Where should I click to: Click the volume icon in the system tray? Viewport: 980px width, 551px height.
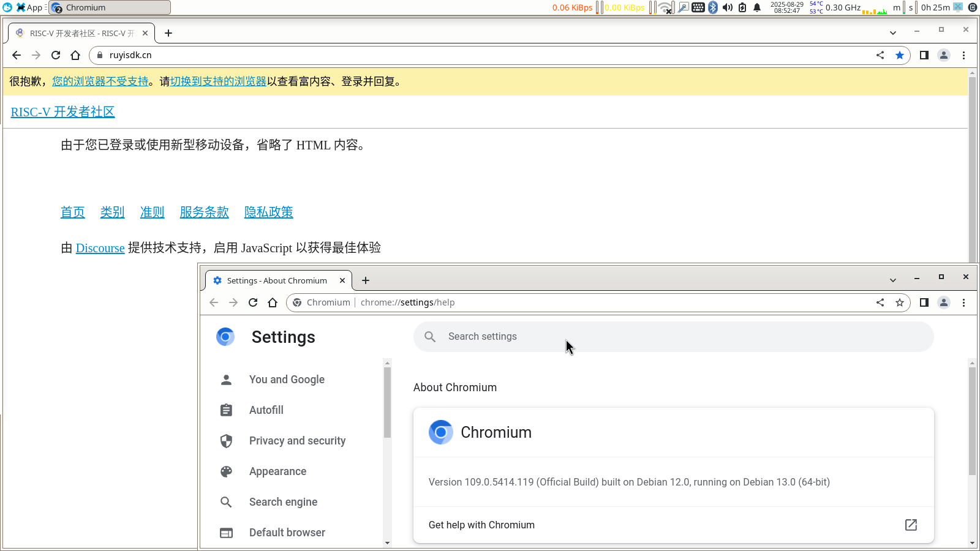pos(727,7)
